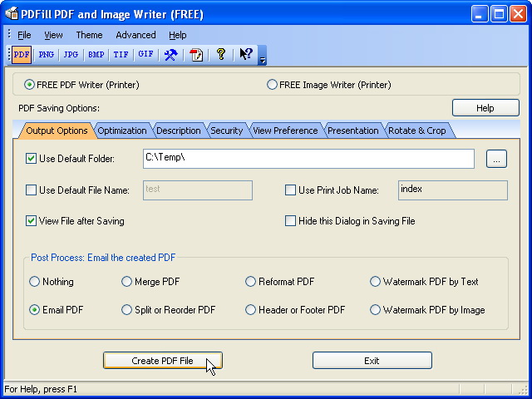The height and width of the screenshot is (399, 532).
Task: Switch to the Security tab
Action: pyautogui.click(x=226, y=131)
